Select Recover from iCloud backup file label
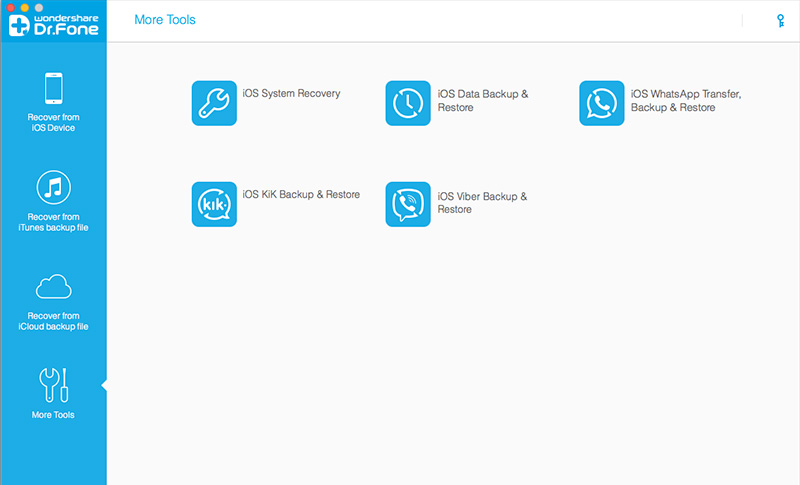This screenshot has height=485, width=800. pyautogui.click(x=54, y=321)
